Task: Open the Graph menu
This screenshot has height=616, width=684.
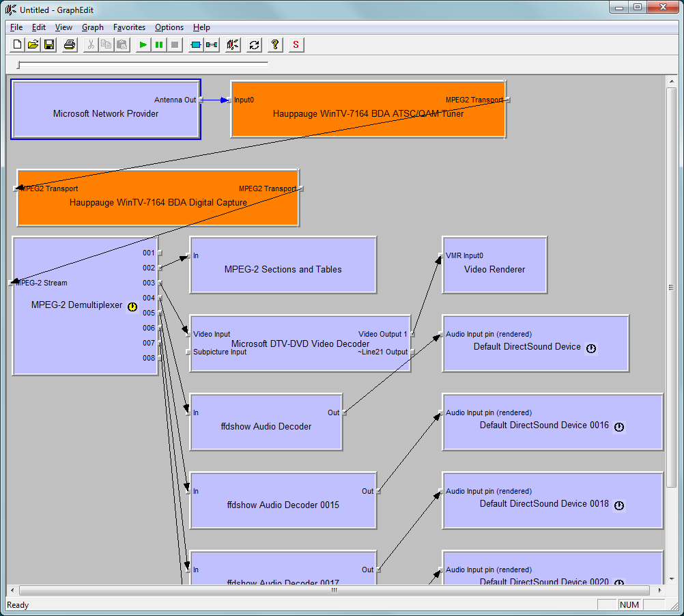Action: pyautogui.click(x=92, y=27)
